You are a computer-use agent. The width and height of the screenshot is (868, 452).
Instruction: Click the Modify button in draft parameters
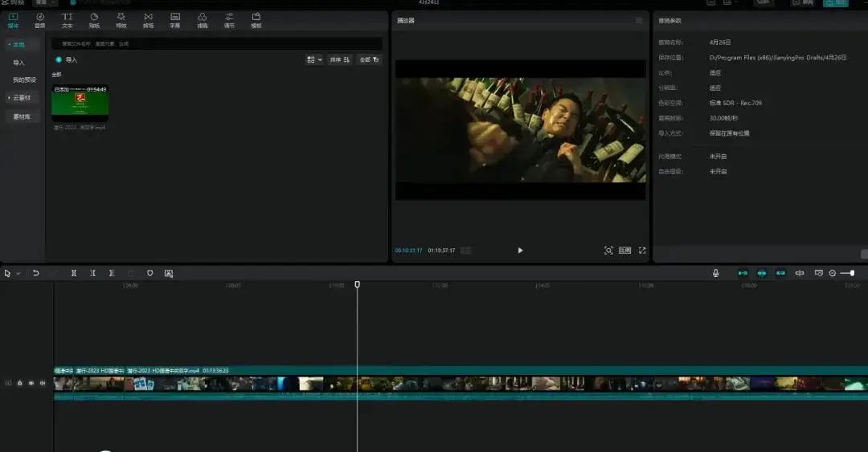click(x=864, y=254)
